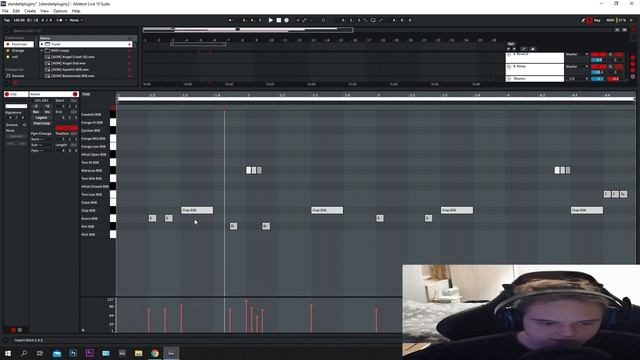
Task: Select the B Delay return track
Action: pyautogui.click(x=535, y=69)
